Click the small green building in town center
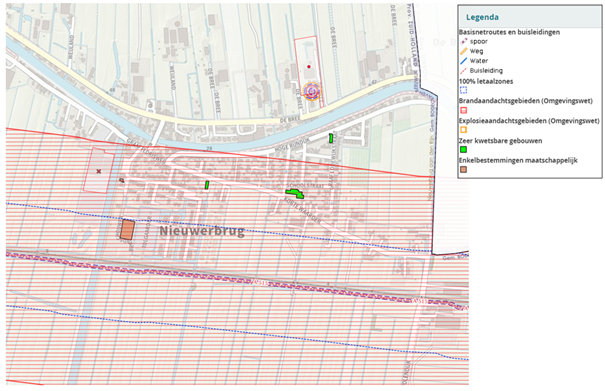 point(207,185)
